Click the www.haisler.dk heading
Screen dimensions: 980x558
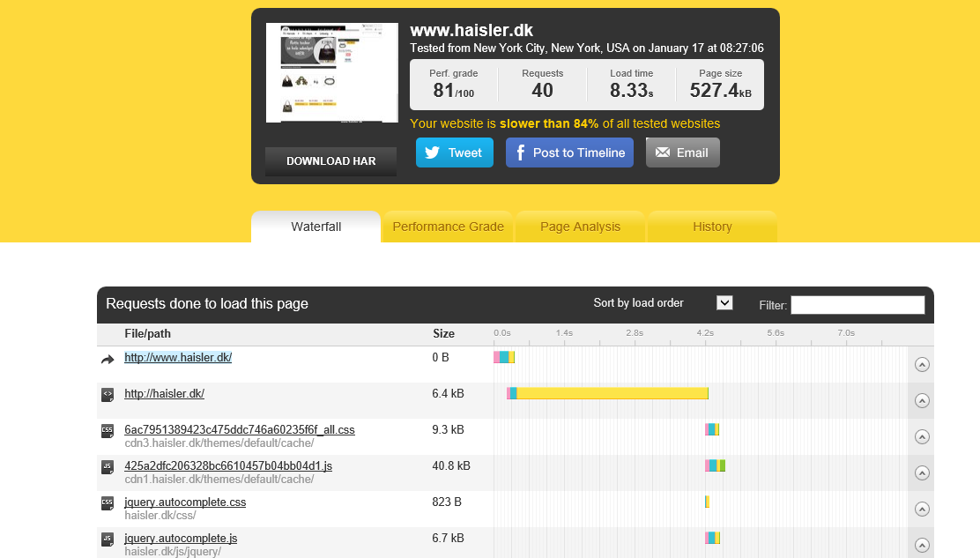click(471, 31)
